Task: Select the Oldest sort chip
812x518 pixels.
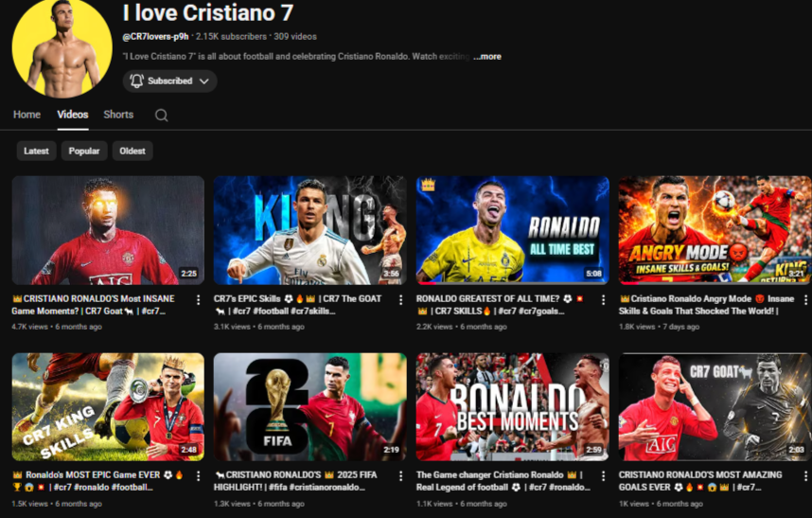Action: pyautogui.click(x=132, y=151)
